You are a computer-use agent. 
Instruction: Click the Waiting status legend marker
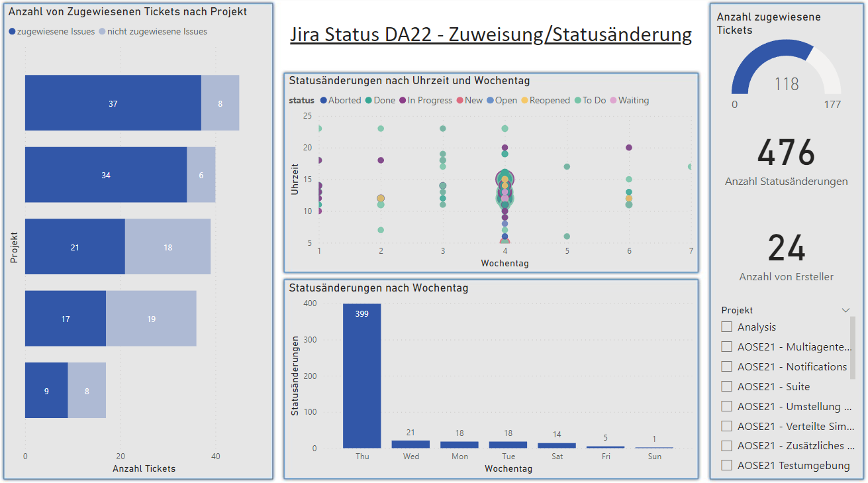coord(613,101)
